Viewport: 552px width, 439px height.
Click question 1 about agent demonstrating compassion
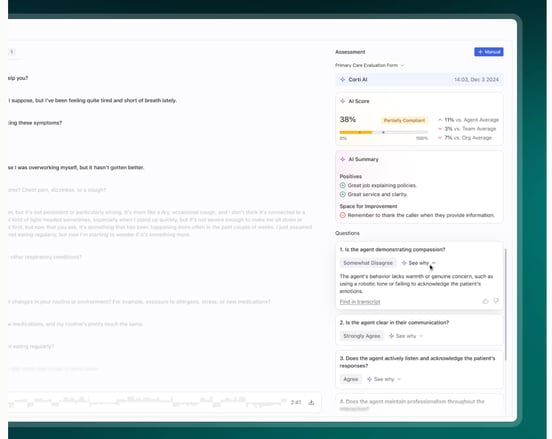[x=393, y=250]
